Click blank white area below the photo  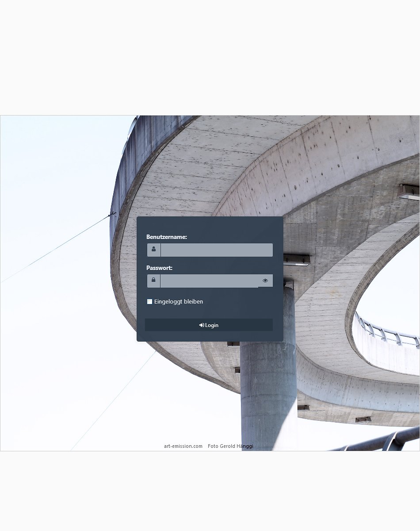coord(210,491)
